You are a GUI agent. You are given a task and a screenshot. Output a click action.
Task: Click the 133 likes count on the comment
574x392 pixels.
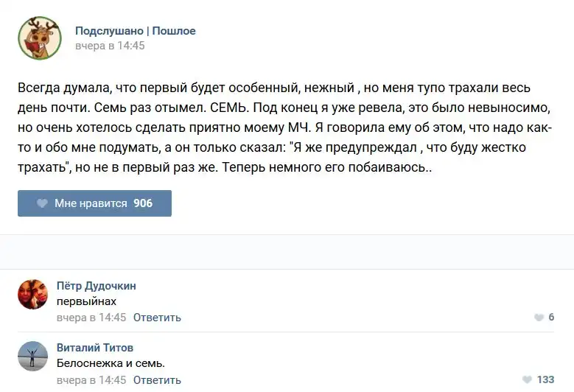point(545,379)
